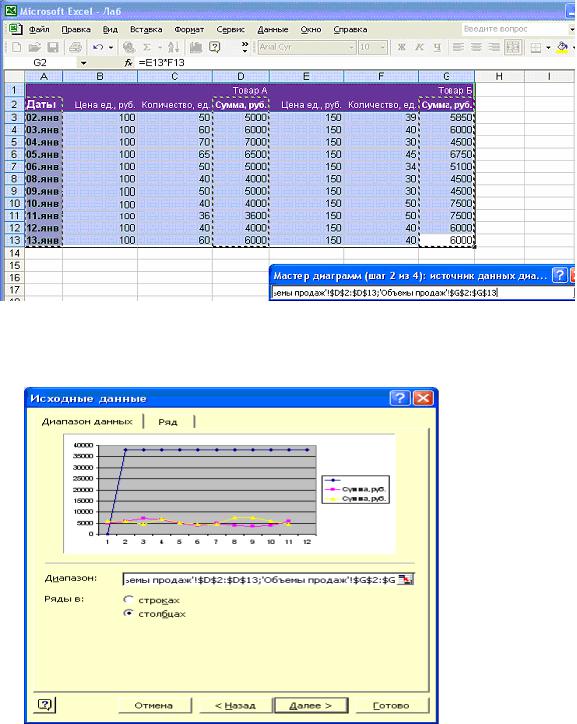The image size is (577, 724).
Task: Click the bottom-left help button in dialog
Action: point(45,704)
